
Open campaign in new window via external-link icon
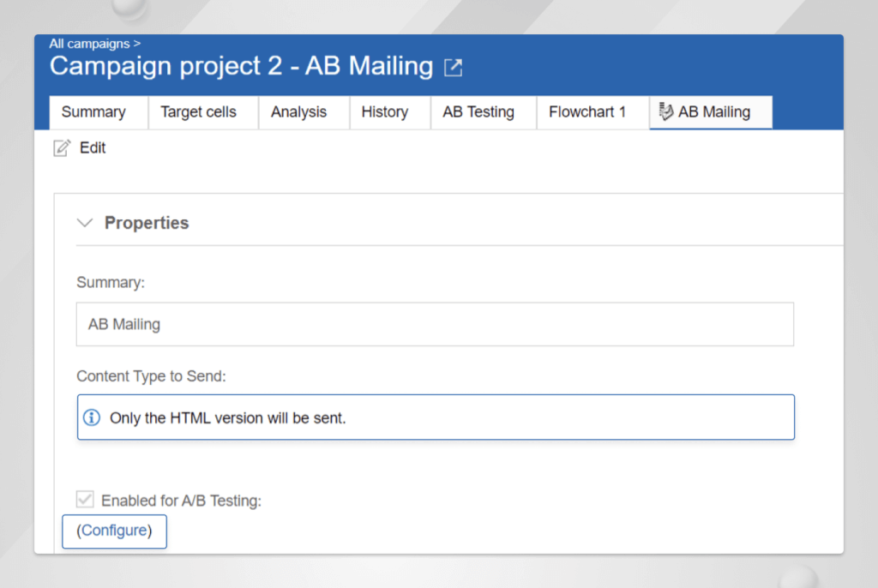pyautogui.click(x=452, y=67)
